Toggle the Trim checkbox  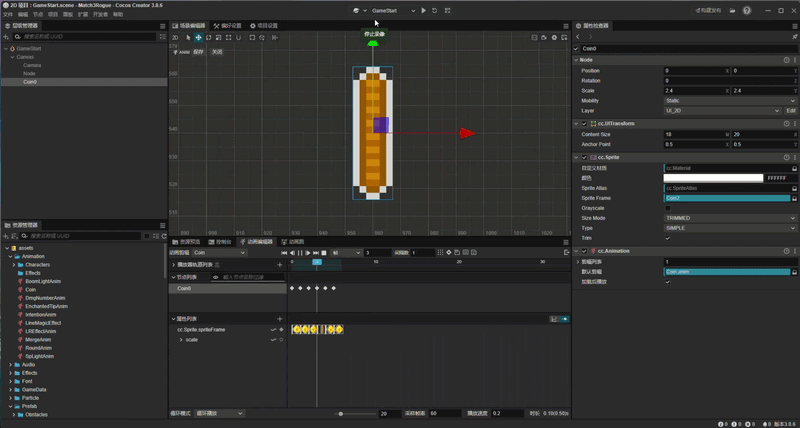(668, 238)
